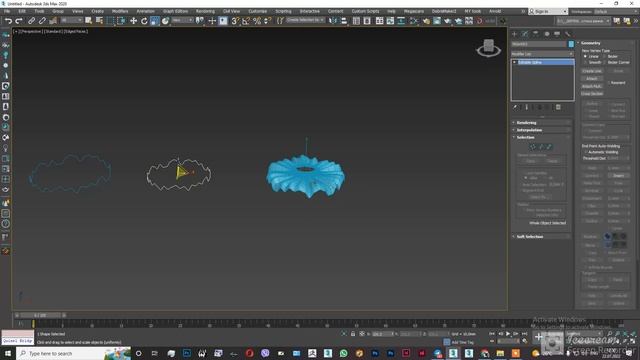Image resolution: width=640 pixels, height=360 pixels.
Task: Click Pin Stack icon below modifier stack
Action: 515,107
